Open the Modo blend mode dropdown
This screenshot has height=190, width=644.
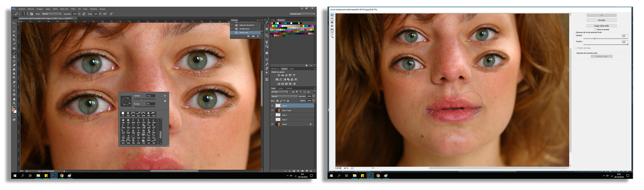52,14
